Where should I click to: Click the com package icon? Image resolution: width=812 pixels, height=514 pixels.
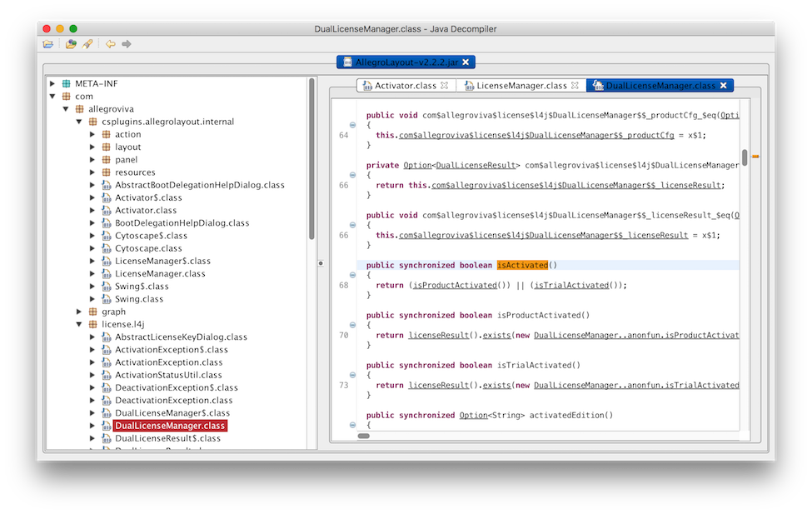point(67,97)
